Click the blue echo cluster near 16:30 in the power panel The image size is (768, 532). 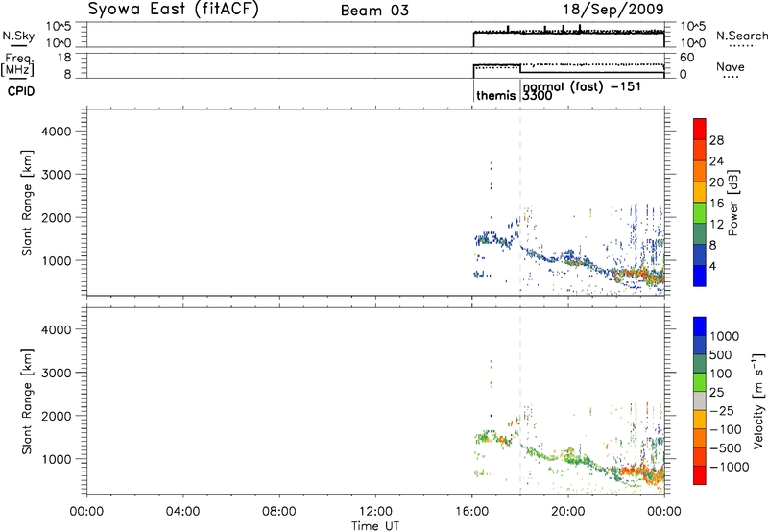click(487, 239)
